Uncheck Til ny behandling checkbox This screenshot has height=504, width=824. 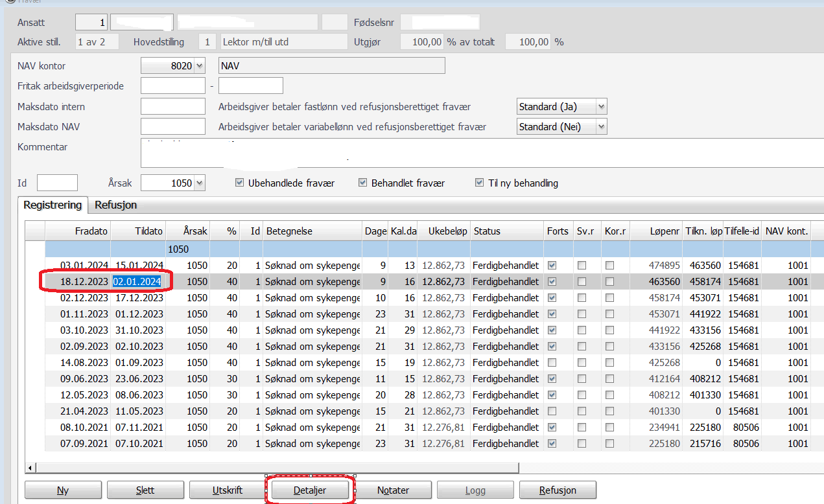point(480,183)
